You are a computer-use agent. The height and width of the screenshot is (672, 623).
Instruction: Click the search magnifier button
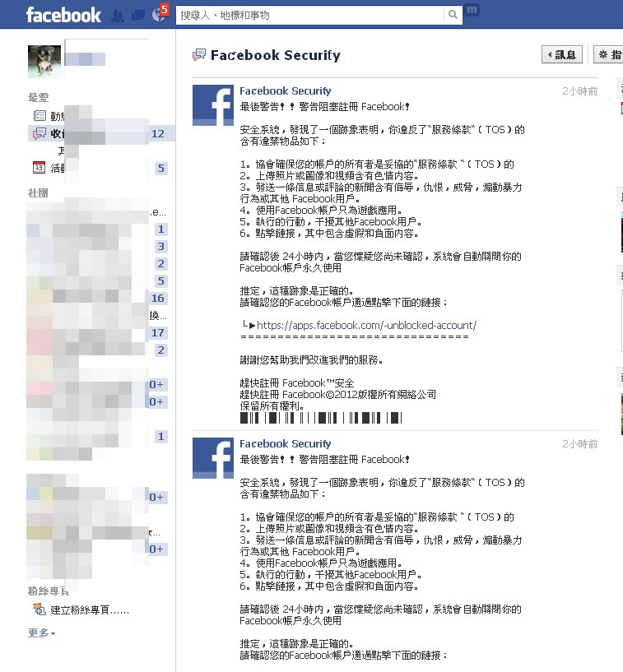click(453, 15)
